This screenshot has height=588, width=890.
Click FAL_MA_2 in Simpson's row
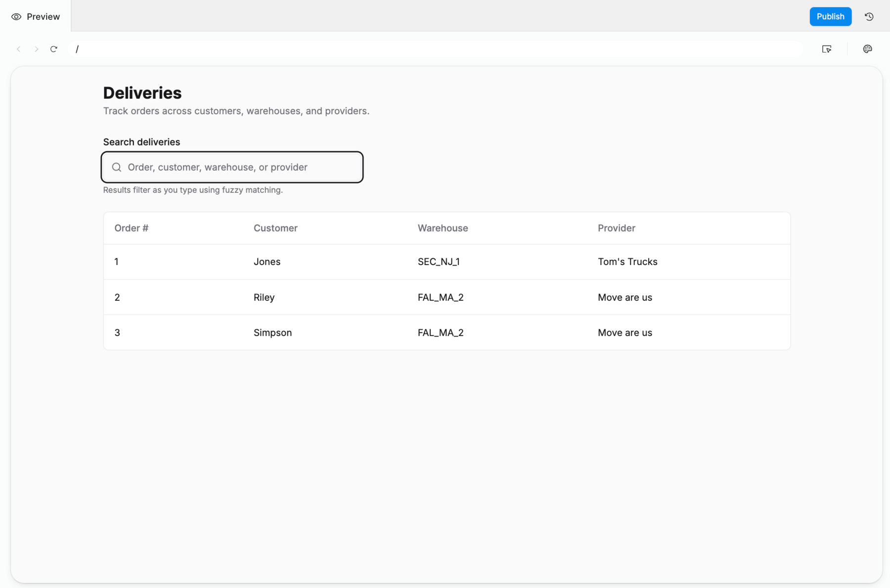click(x=441, y=333)
